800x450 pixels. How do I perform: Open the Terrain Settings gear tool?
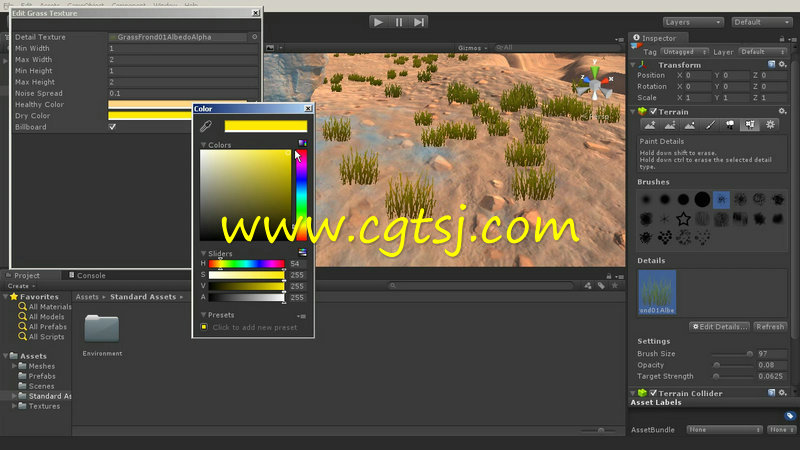pos(770,125)
